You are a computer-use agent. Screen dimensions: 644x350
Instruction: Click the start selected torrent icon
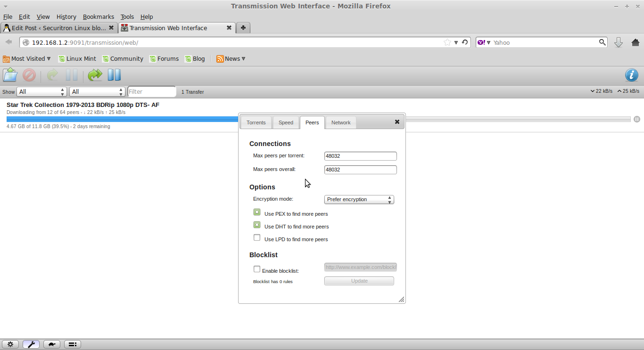coord(52,75)
